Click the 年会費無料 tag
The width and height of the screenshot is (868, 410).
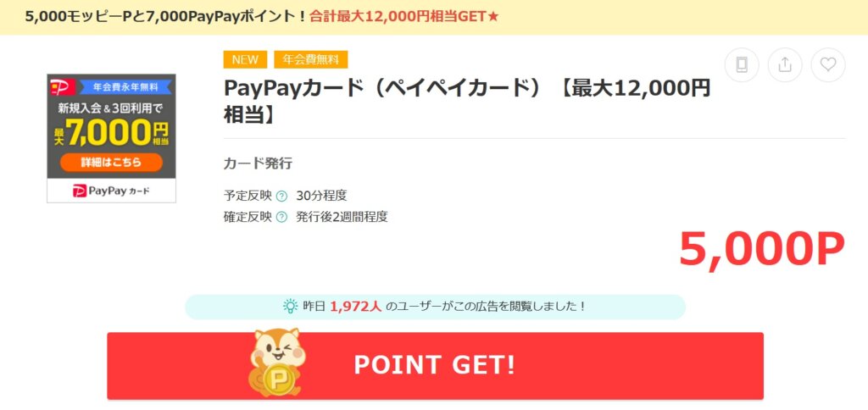click(x=310, y=60)
